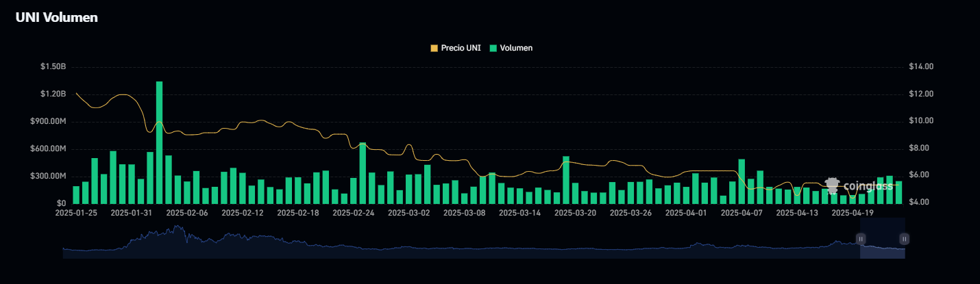Click the 2025-02-18 date label
This screenshot has width=980, height=284.
point(298,213)
